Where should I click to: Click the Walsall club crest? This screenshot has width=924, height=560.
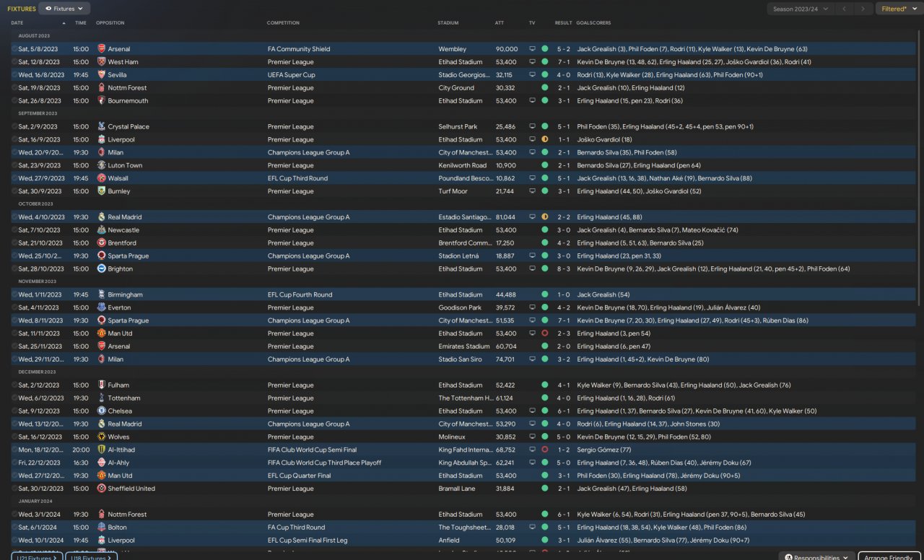click(101, 178)
